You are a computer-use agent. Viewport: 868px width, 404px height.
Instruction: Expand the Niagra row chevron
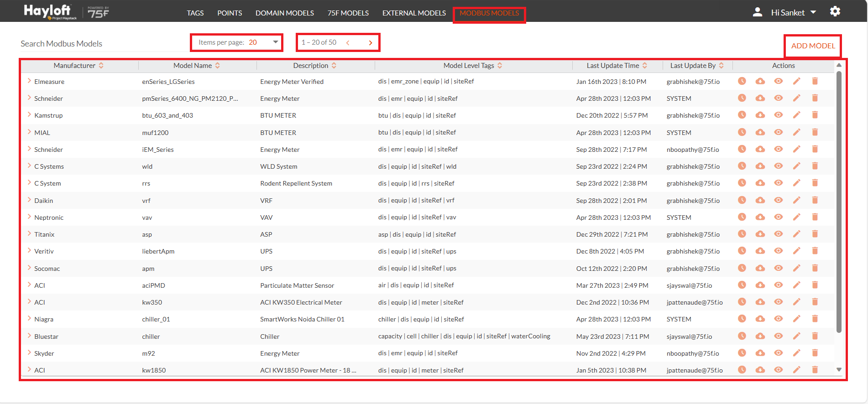29,318
